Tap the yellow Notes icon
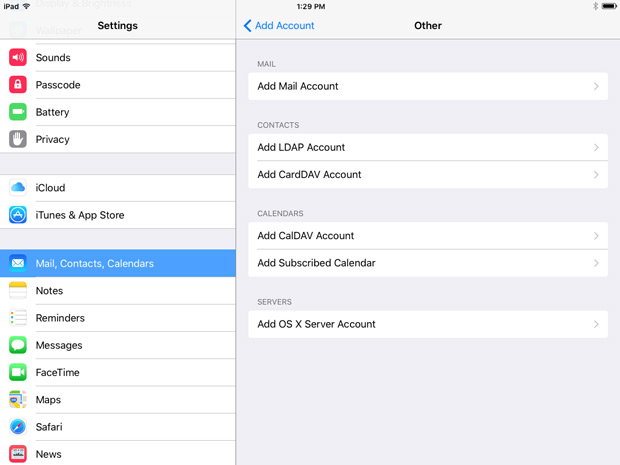Image resolution: width=620 pixels, height=465 pixels. (x=18, y=291)
